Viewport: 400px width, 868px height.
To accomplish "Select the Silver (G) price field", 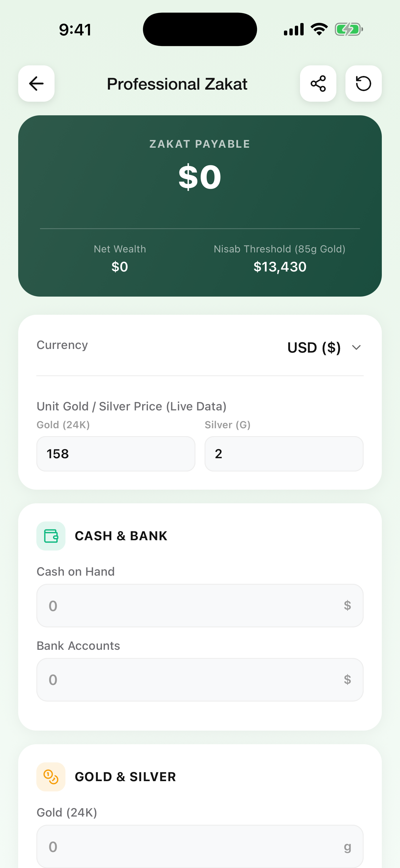I will (284, 454).
